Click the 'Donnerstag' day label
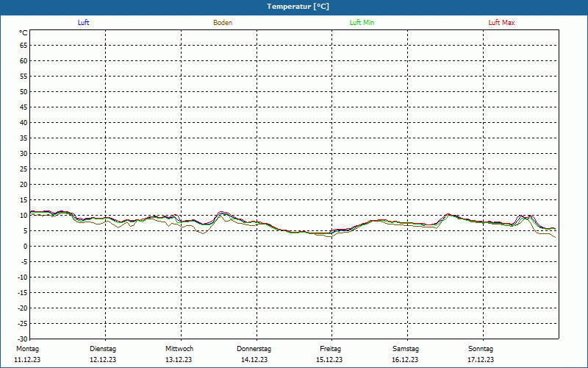 [254, 349]
